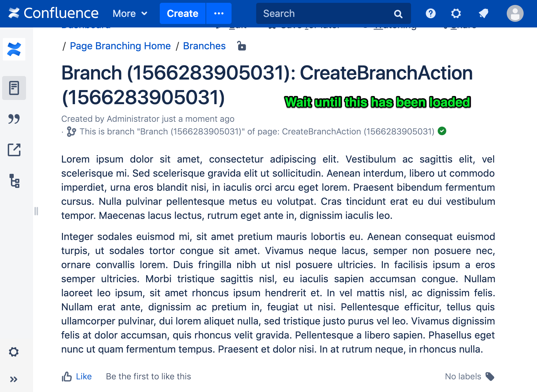Open the Pages icon in the sidebar

pos(14,88)
